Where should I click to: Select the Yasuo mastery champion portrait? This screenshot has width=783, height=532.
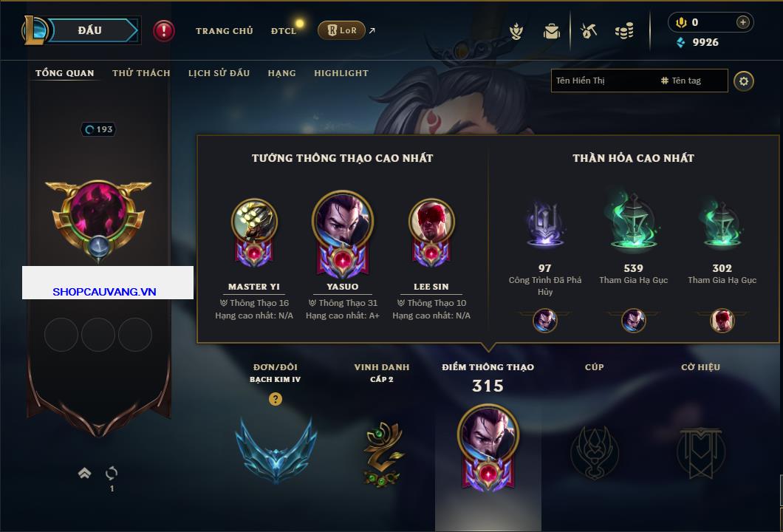343,219
